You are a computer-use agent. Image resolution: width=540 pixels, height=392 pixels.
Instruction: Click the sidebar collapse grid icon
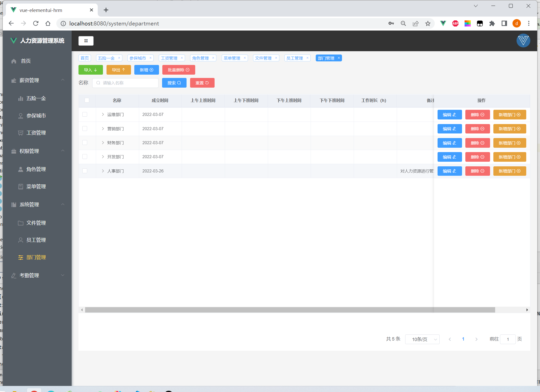(x=86, y=41)
